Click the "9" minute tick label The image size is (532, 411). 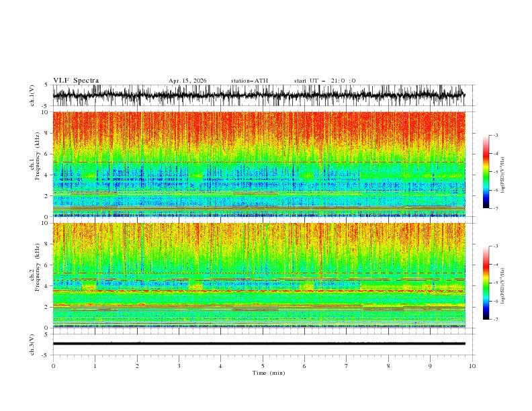click(x=430, y=366)
